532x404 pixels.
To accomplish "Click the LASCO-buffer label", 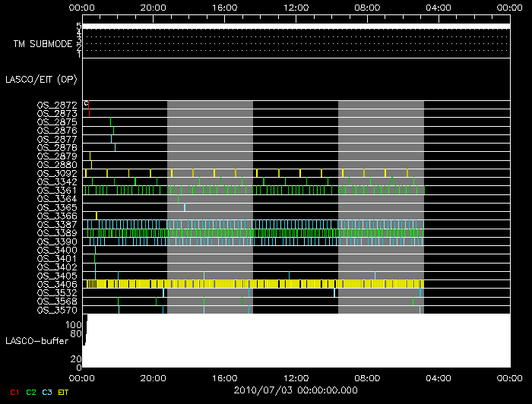I will [37, 341].
